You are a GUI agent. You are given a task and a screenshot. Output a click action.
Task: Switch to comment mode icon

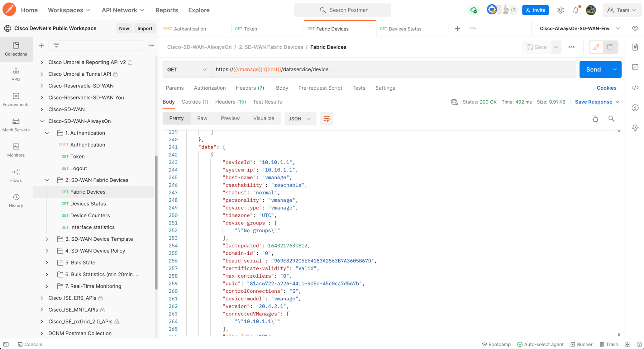tap(610, 47)
